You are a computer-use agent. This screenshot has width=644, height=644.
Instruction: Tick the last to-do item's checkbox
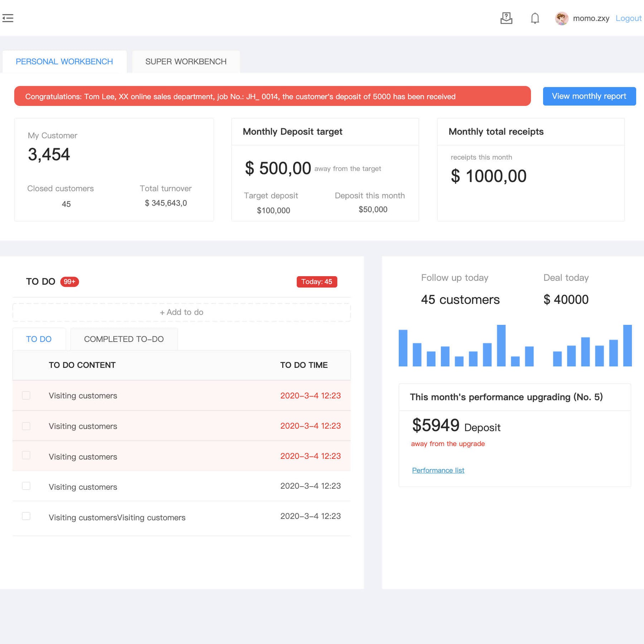(x=26, y=516)
